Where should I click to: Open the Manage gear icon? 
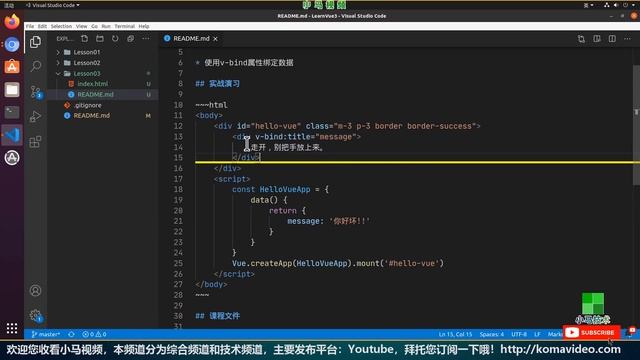pyautogui.click(x=36, y=315)
